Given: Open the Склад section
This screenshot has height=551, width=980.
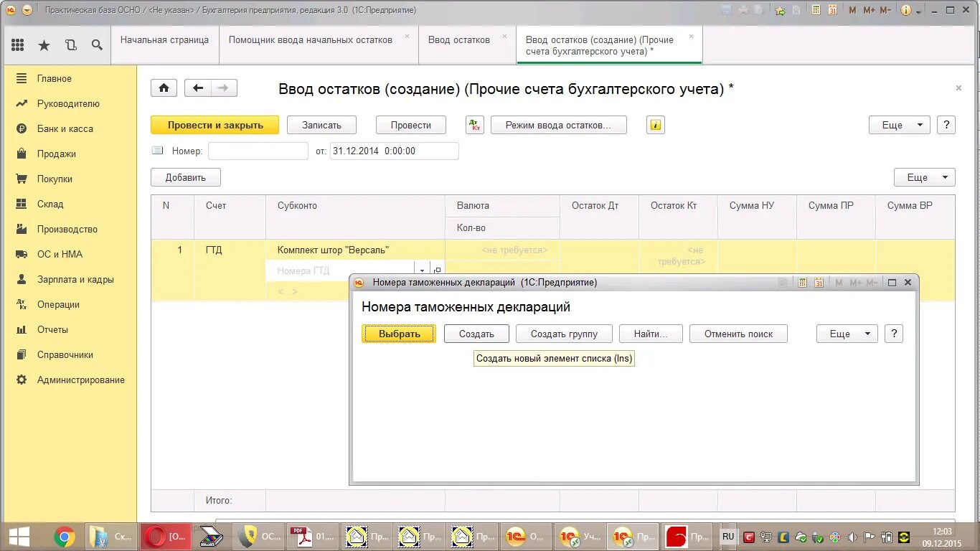Looking at the screenshot, I should [x=50, y=204].
